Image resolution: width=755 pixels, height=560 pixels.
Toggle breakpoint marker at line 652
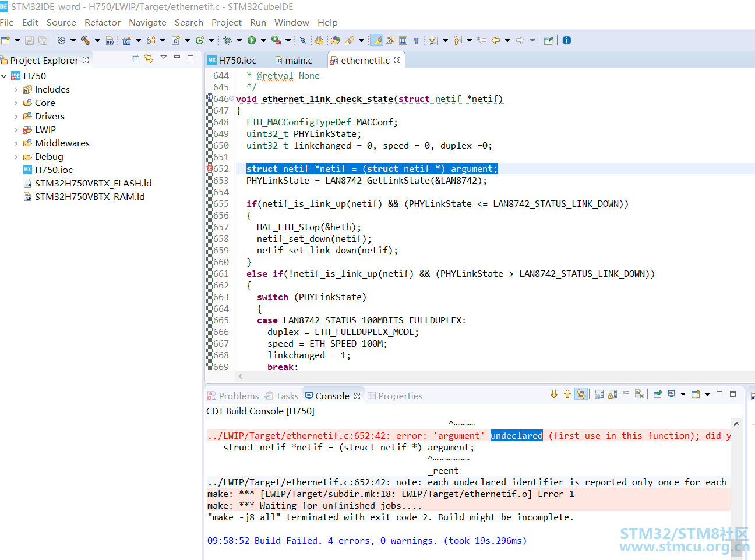point(210,168)
